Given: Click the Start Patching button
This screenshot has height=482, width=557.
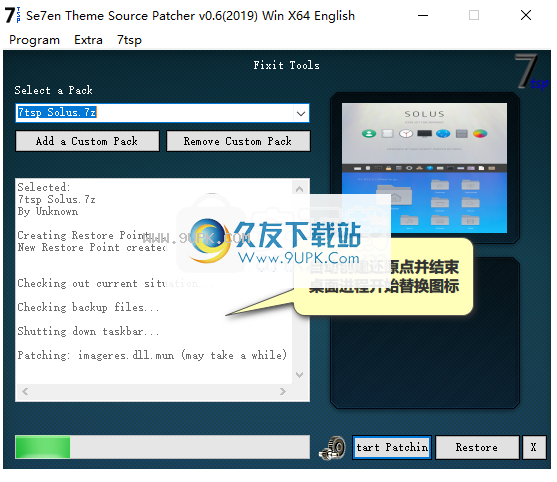Looking at the screenshot, I should (392, 448).
